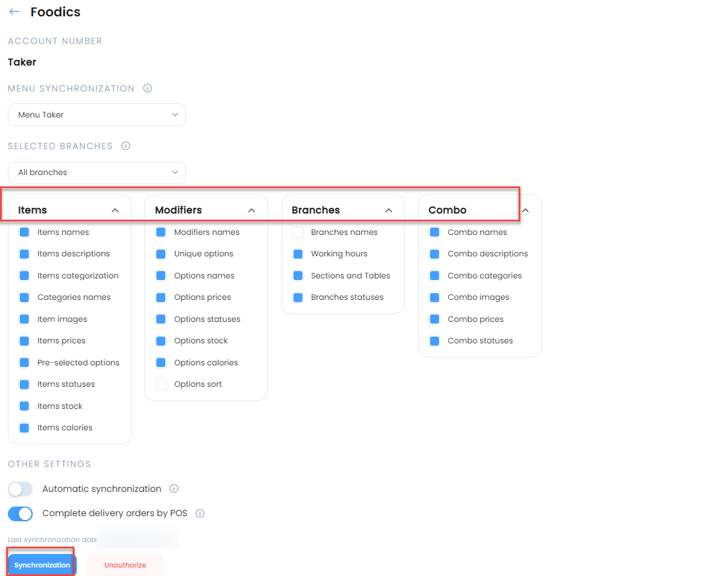Show Selected Branches info icon

pyautogui.click(x=126, y=146)
